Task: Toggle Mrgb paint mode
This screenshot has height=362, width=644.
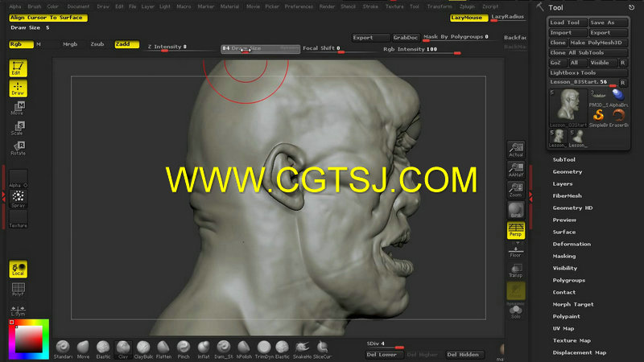Action: point(70,44)
